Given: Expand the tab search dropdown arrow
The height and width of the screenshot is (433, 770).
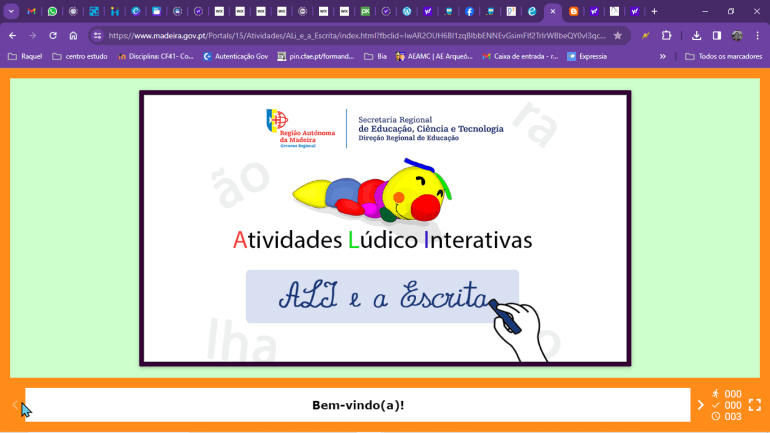Looking at the screenshot, I should point(12,11).
